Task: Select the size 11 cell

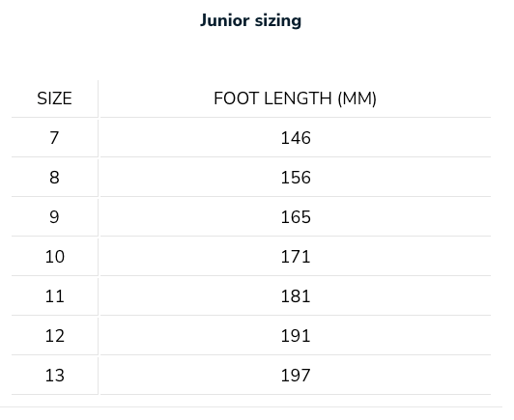Action: tap(55, 296)
